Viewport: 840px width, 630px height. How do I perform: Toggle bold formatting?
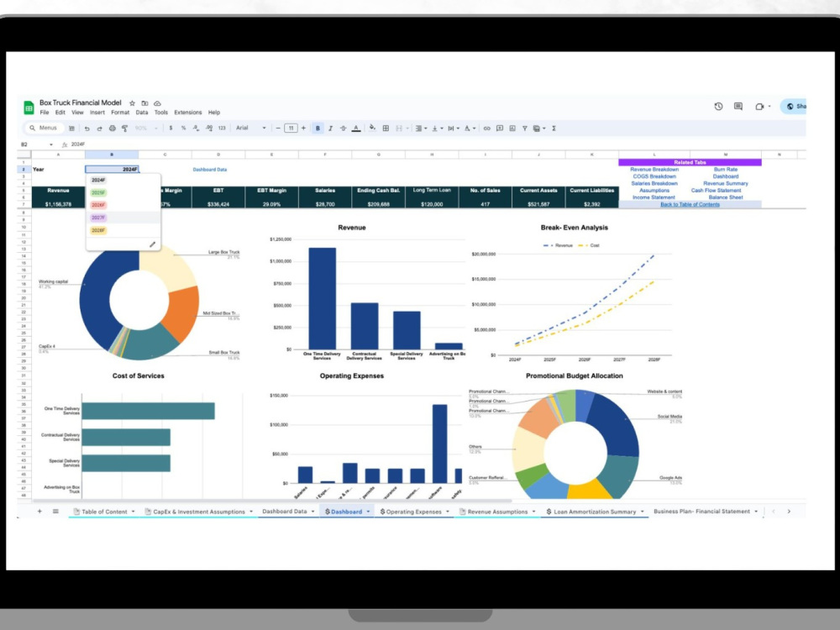click(x=318, y=129)
